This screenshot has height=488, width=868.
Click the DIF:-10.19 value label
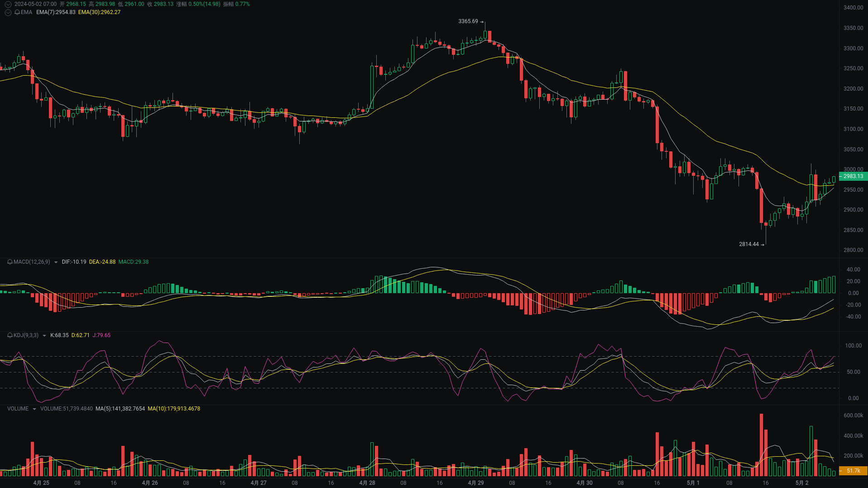point(74,262)
